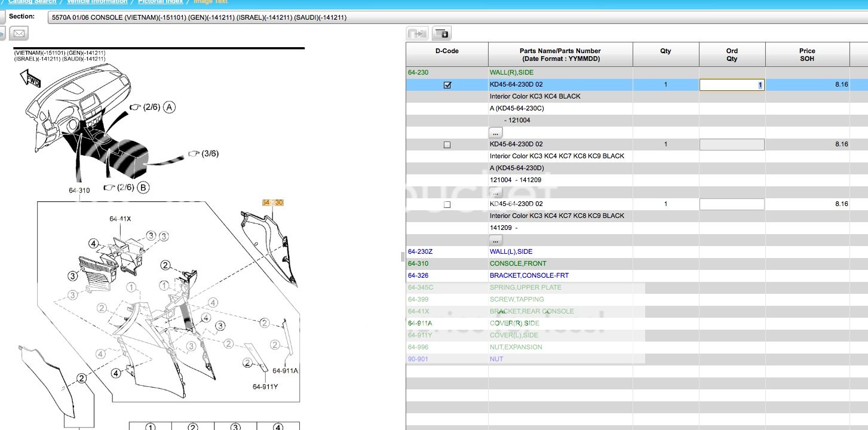
Task: Click the 64-911Y callout in diagram
Action: (265, 386)
